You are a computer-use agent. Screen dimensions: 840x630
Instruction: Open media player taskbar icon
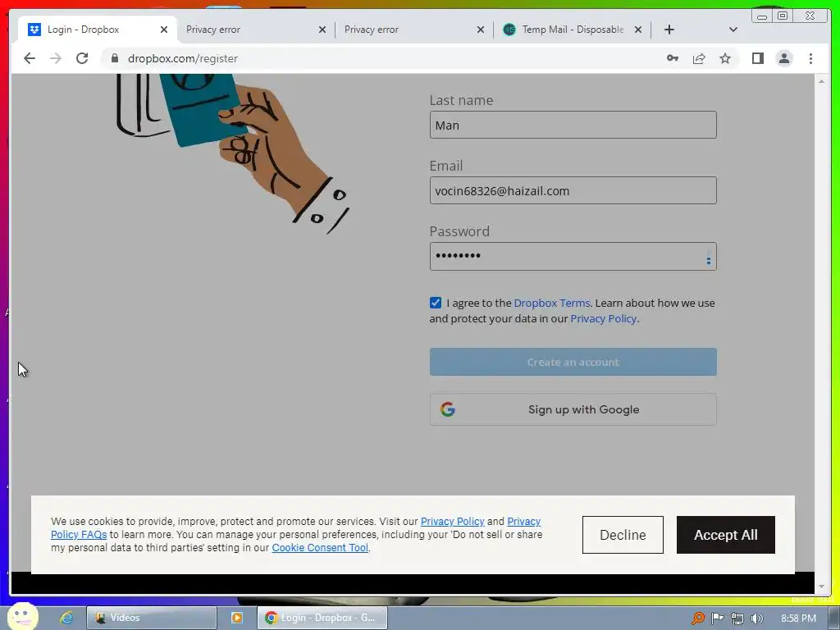(237, 618)
